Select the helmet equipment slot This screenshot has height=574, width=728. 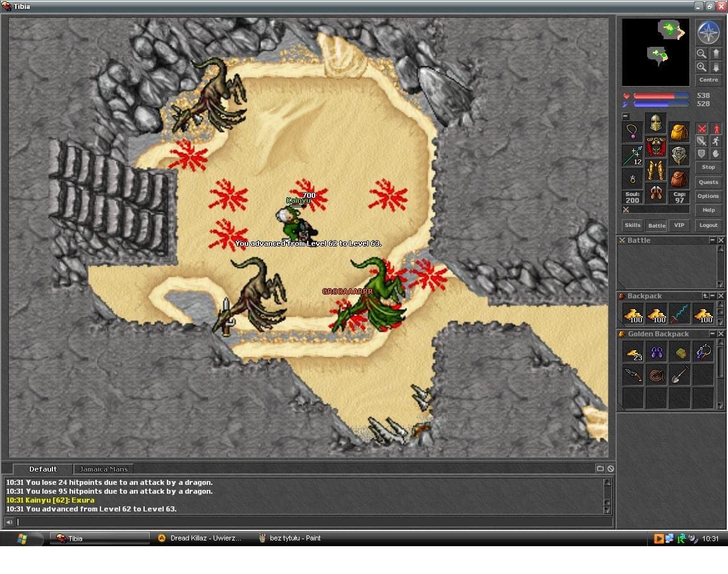click(x=655, y=123)
